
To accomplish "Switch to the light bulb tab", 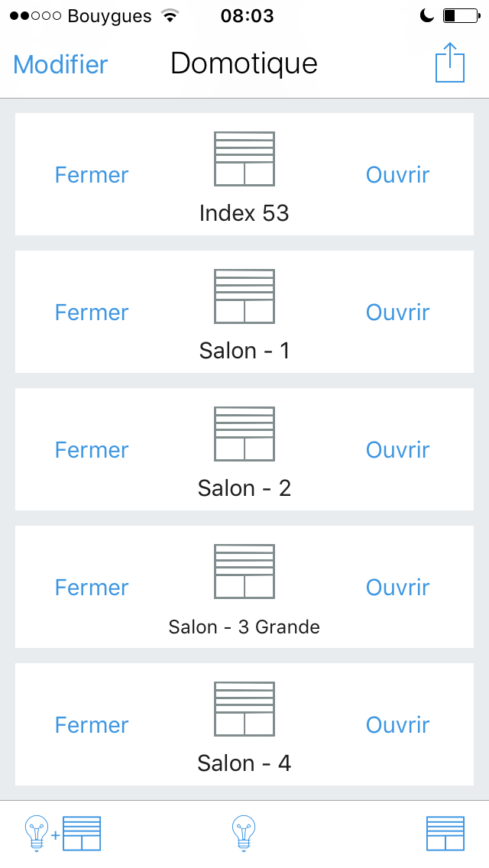I will click(x=244, y=833).
